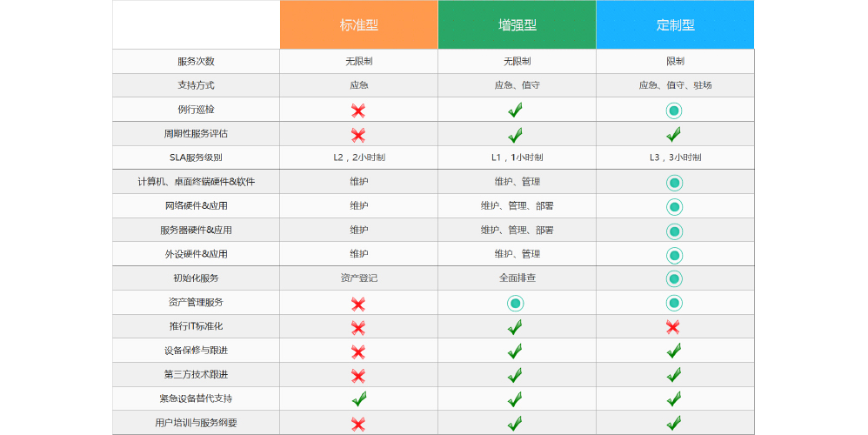Click 维护 in 服务器硬件&应用 标准型 cell

[358, 231]
